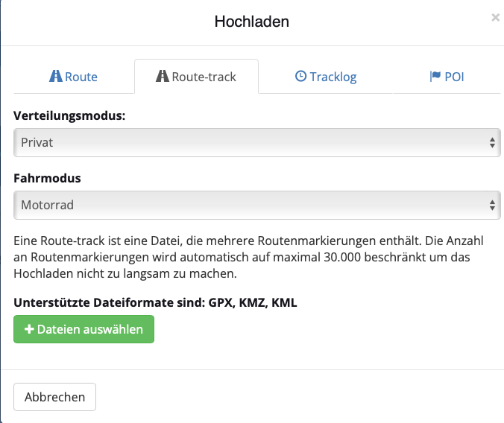Screen dimensions: 504x423
Task: Go to the POI tab
Action: pos(454,77)
